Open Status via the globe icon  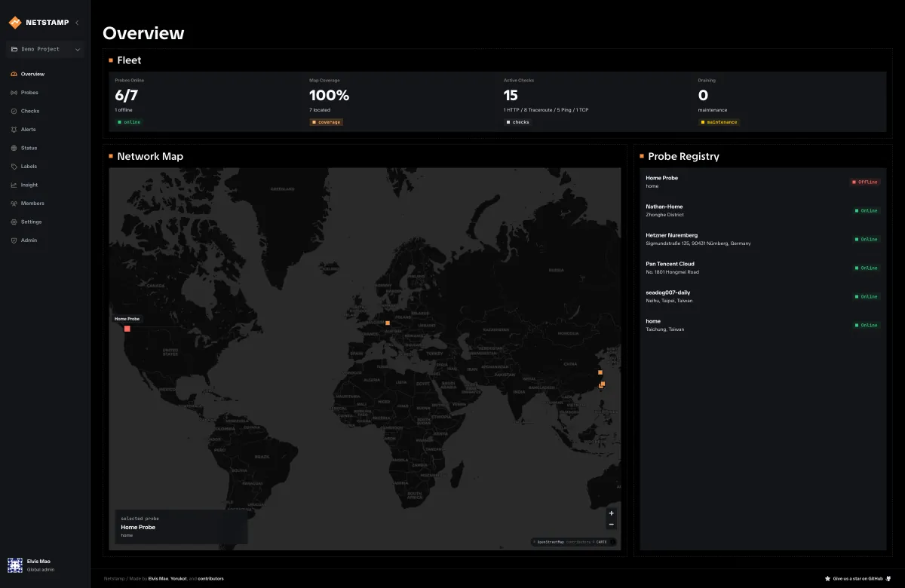tap(14, 148)
